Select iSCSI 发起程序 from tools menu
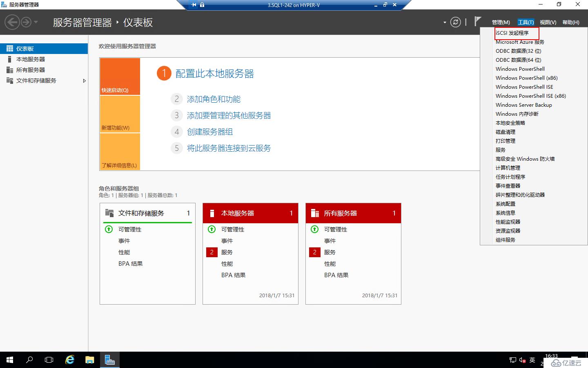The image size is (588, 368). 512,33
